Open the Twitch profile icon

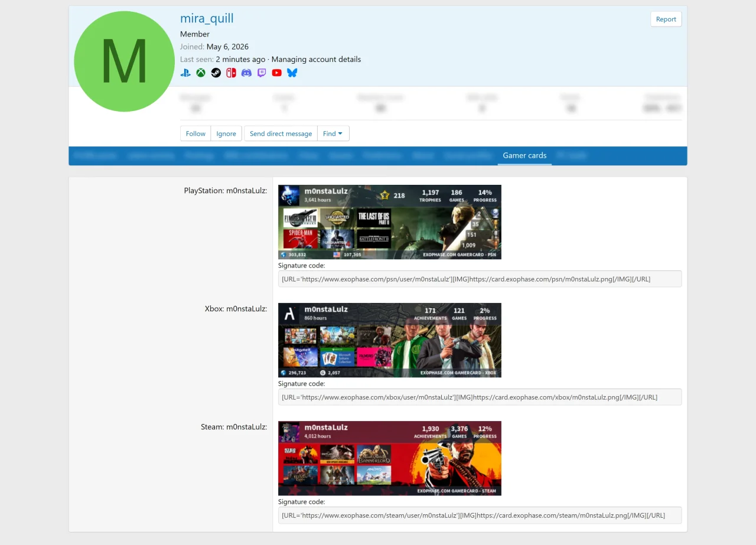[x=262, y=73]
